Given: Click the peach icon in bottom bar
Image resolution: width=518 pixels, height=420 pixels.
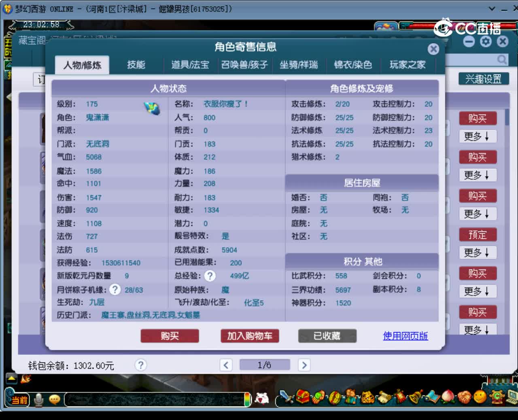Looking at the screenshot, I should [448, 397].
